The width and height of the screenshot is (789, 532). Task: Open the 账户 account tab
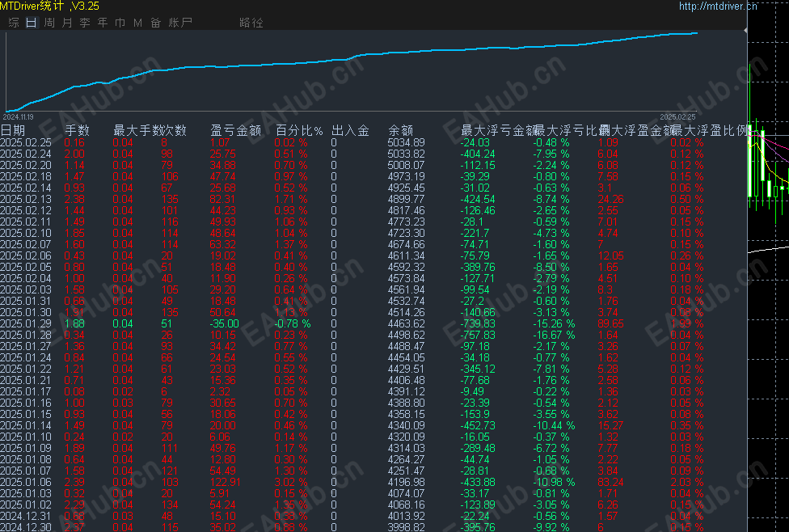click(x=180, y=23)
